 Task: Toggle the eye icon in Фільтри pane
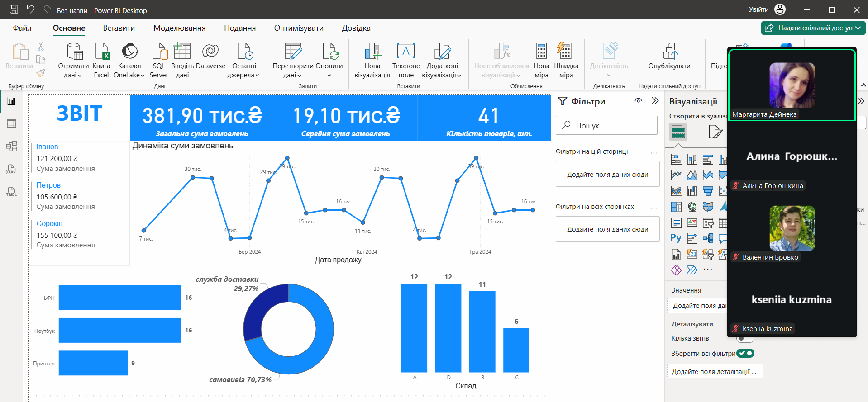point(638,101)
